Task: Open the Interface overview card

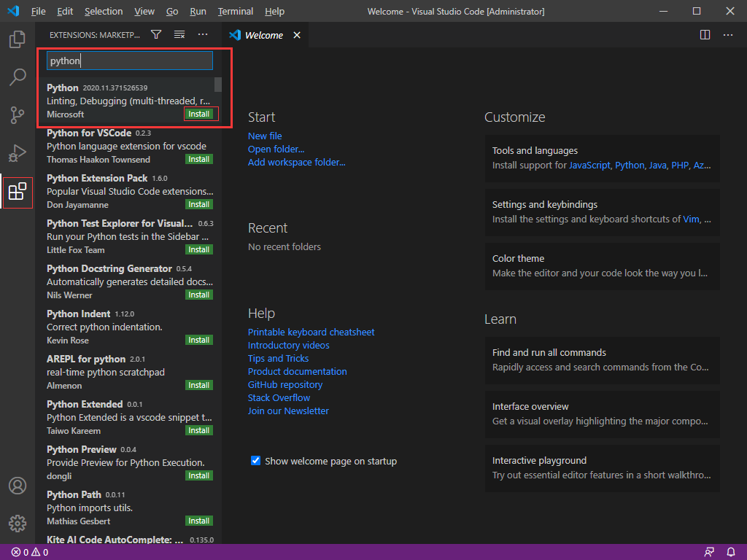Action: click(602, 414)
